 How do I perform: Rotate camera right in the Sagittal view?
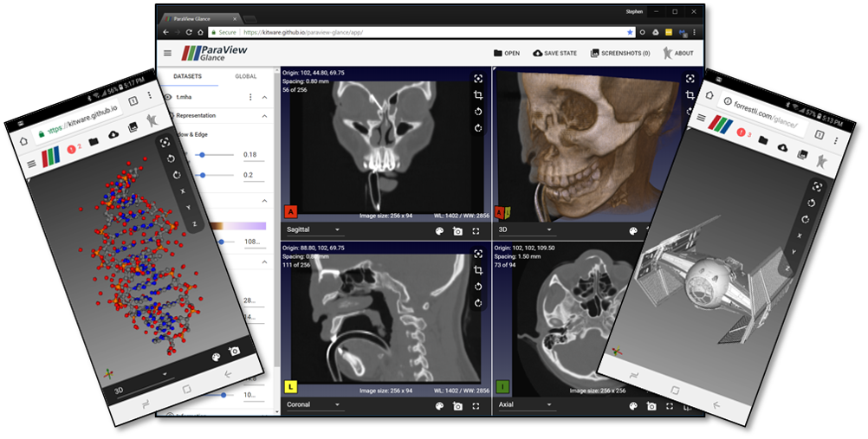coord(478,128)
